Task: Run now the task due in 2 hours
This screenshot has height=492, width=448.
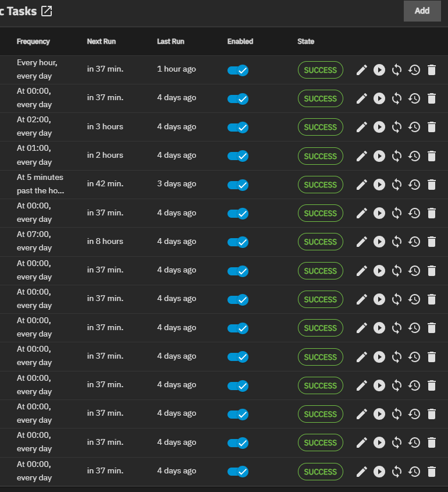Action: coord(379,156)
